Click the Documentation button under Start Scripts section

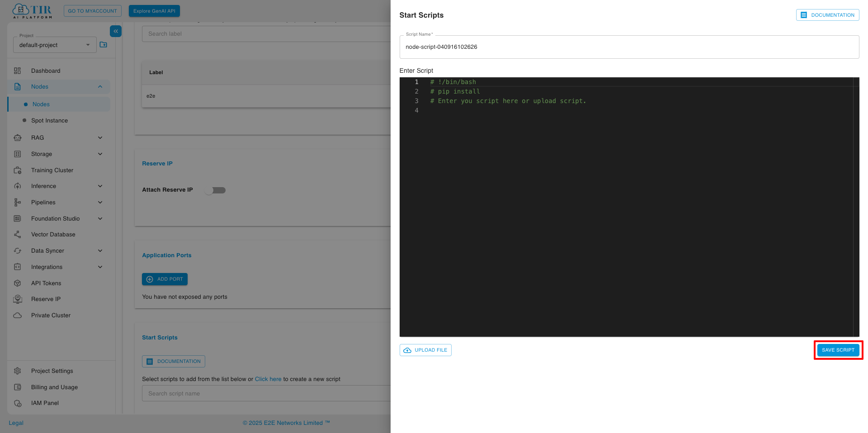click(x=174, y=362)
